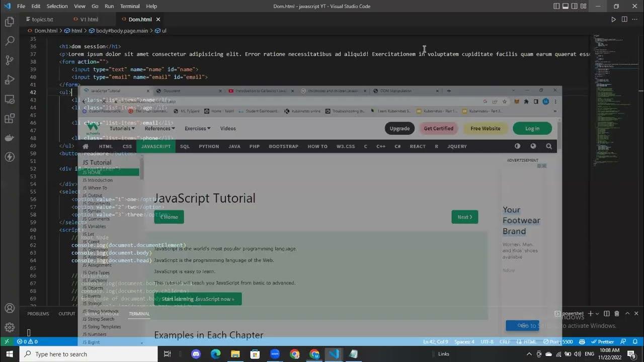Open Source Control view in activity bar

click(10, 60)
